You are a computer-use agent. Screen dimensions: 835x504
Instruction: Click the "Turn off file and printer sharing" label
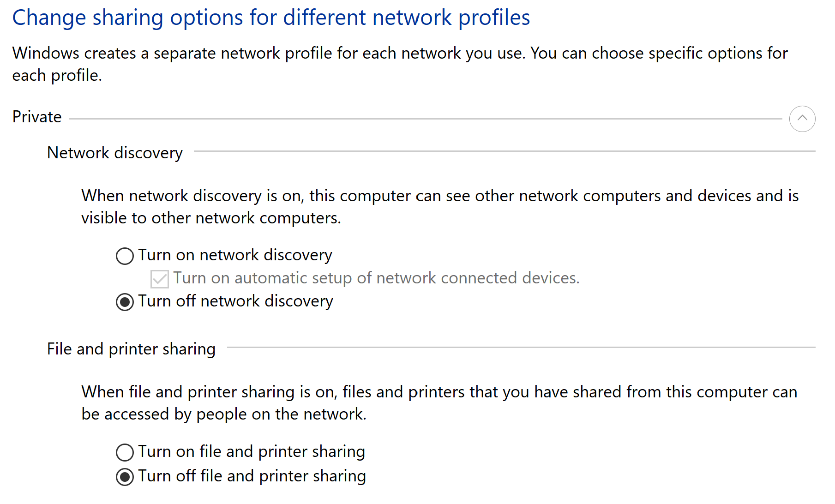(x=252, y=476)
